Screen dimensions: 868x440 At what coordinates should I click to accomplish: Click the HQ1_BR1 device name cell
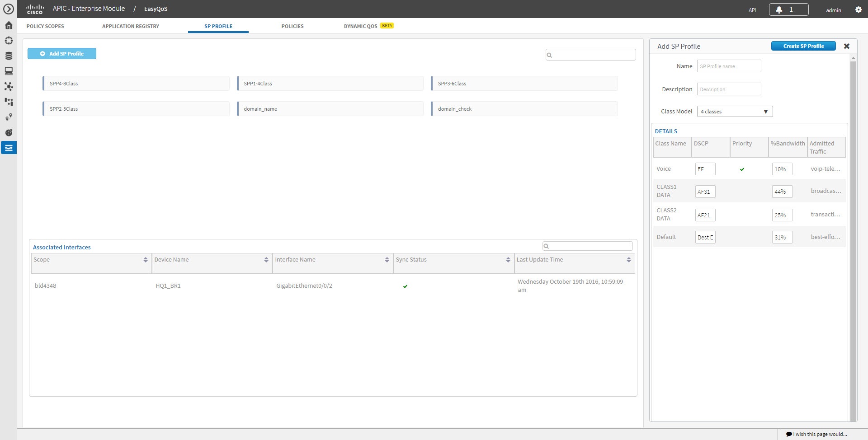168,286
